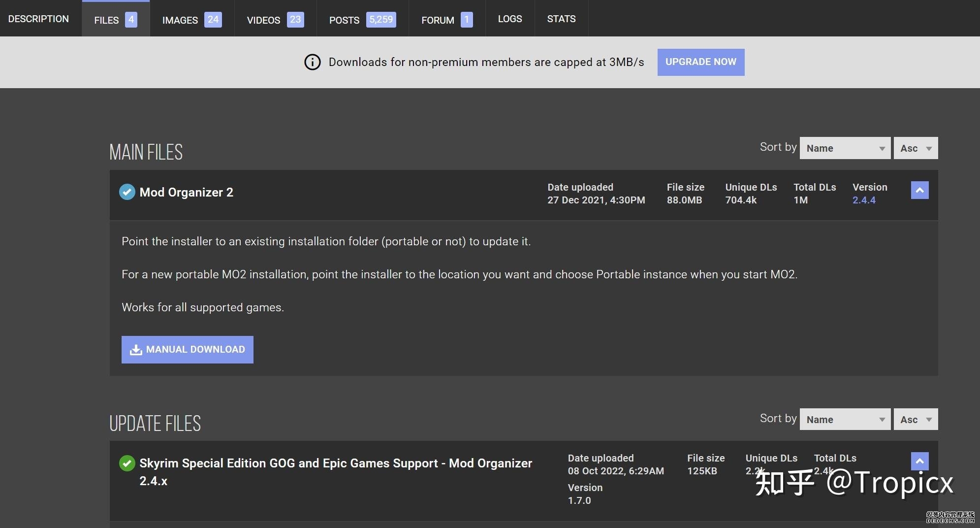Switch to the Logs tab
Screen dimensions: 980x528
(509, 19)
